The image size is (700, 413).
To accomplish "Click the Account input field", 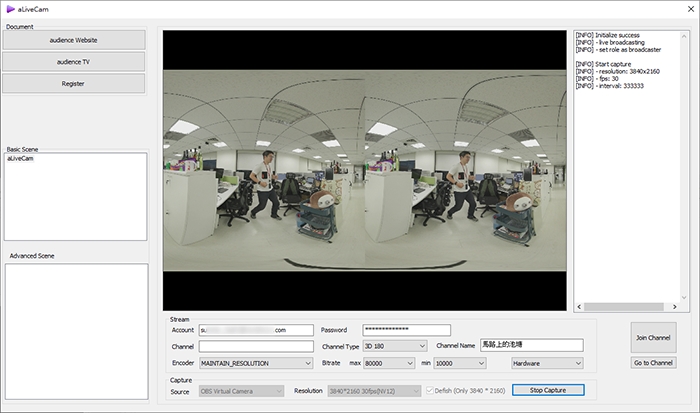I will click(x=255, y=330).
